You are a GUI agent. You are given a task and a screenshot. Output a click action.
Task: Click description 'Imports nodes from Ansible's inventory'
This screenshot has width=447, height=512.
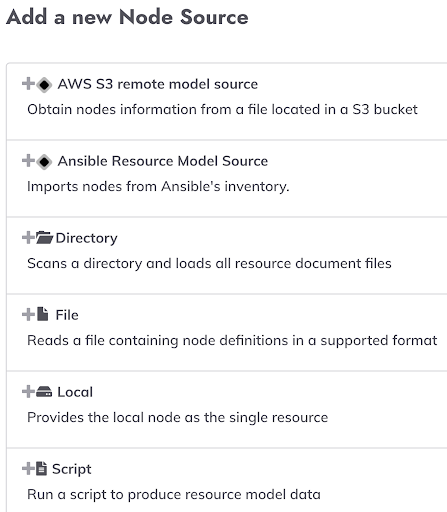point(158,186)
